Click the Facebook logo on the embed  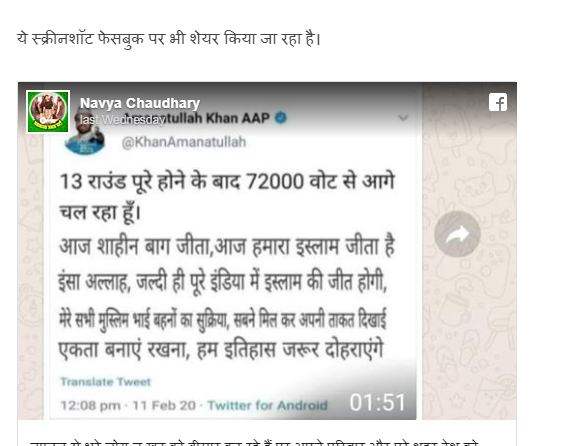(498, 102)
